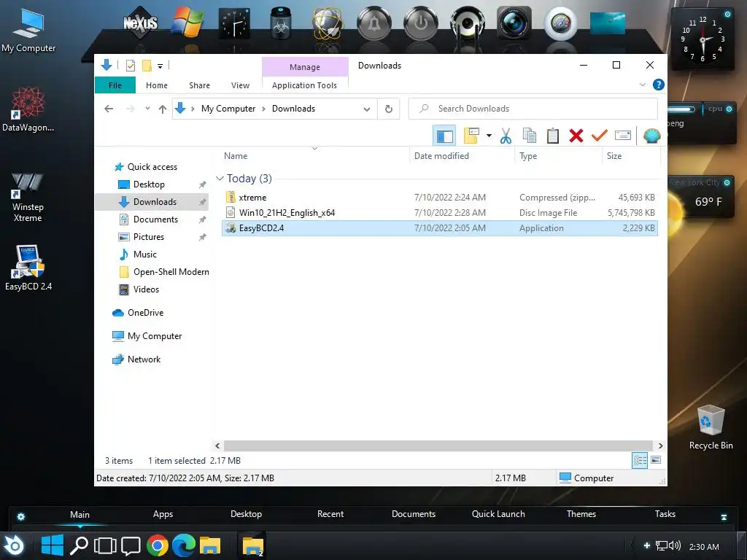This screenshot has width=747, height=560.
Task: Open the Home ribbon tab
Action: point(157,85)
